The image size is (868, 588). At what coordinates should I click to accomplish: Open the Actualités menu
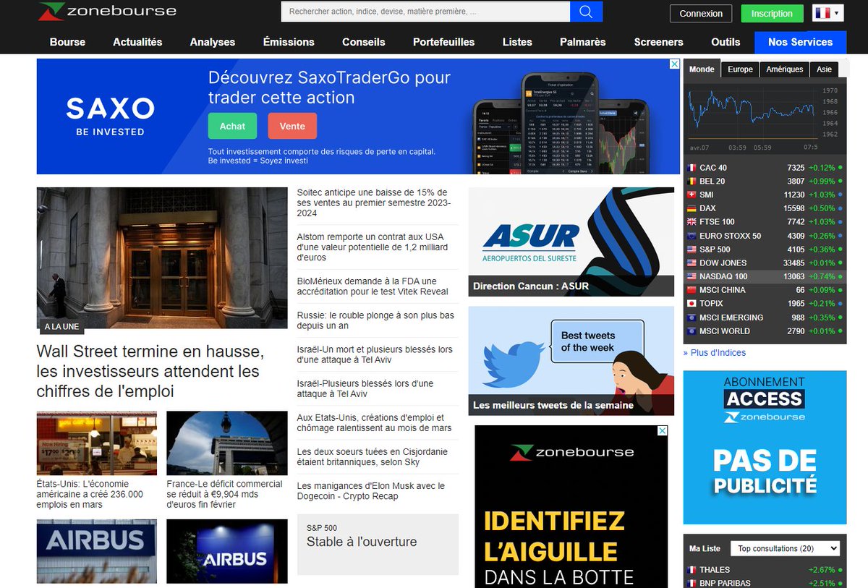(137, 42)
